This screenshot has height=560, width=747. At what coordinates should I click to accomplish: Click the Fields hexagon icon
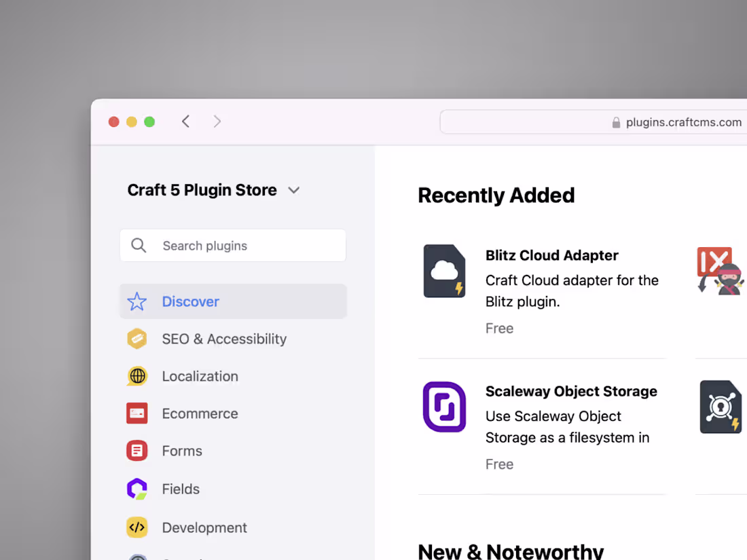tap(137, 489)
